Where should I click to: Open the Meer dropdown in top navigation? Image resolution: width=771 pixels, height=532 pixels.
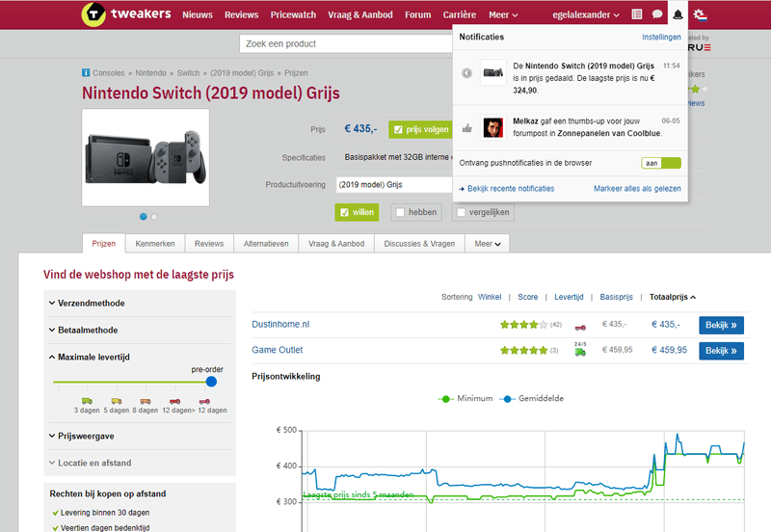pyautogui.click(x=503, y=14)
